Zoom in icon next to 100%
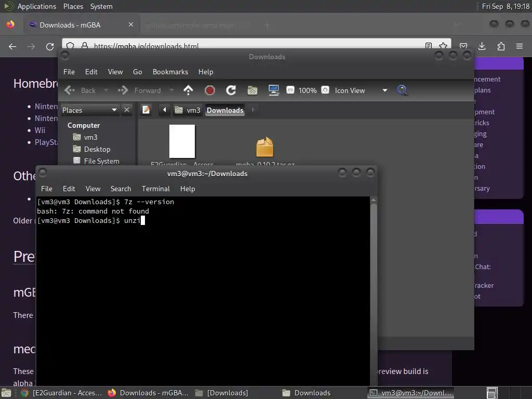This screenshot has height=399, width=532. (325, 90)
